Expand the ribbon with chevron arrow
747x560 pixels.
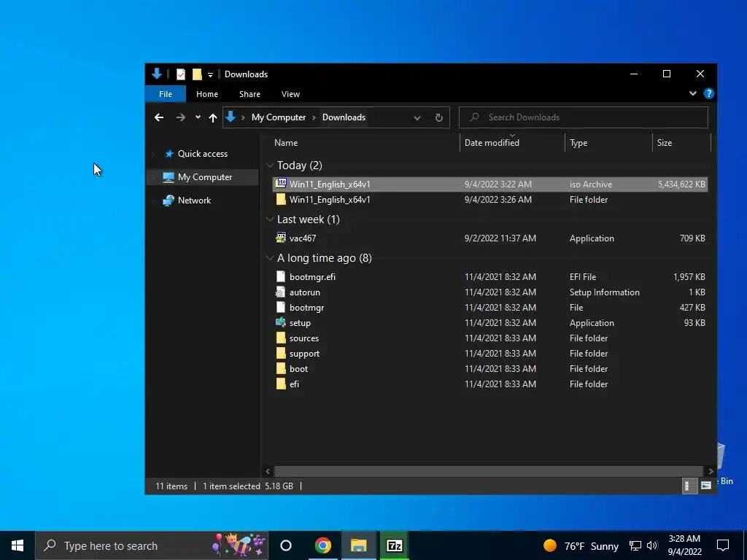[693, 94]
